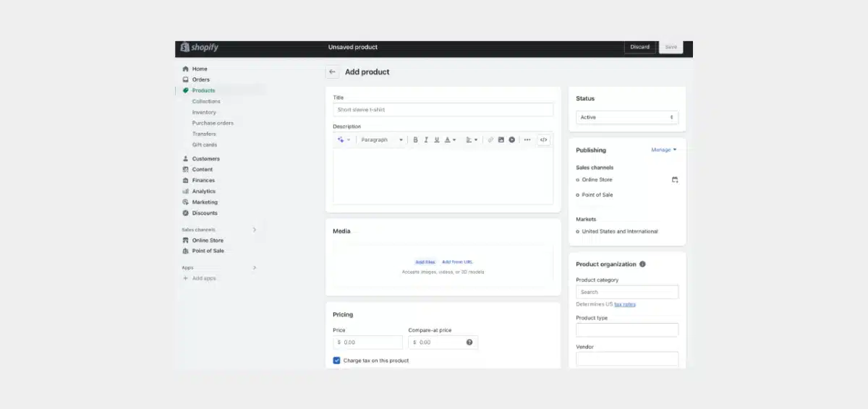The height and width of the screenshot is (409, 868).
Task: Open Gift cards under Products
Action: point(205,145)
